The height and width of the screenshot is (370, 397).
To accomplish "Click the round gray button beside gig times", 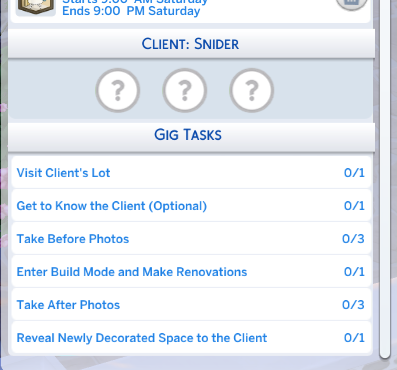I will pyautogui.click(x=352, y=3).
